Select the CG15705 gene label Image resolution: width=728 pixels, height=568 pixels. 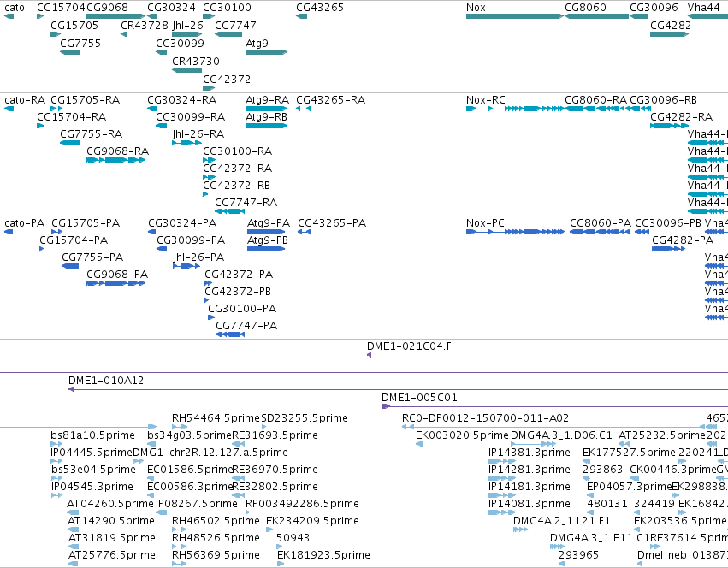click(x=74, y=26)
